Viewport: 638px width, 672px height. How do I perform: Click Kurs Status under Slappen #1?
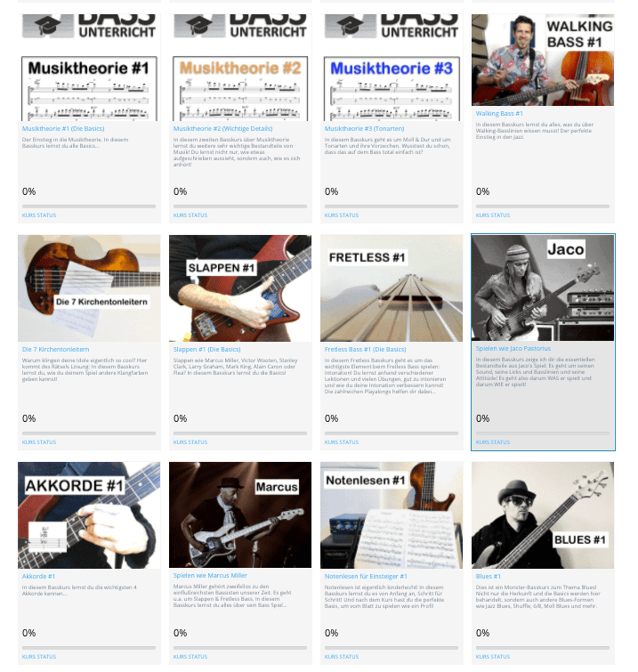coord(190,441)
